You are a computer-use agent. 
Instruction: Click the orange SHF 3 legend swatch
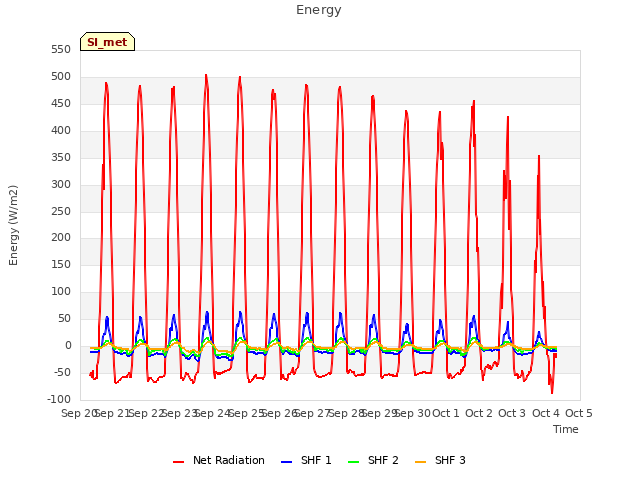(x=420, y=462)
